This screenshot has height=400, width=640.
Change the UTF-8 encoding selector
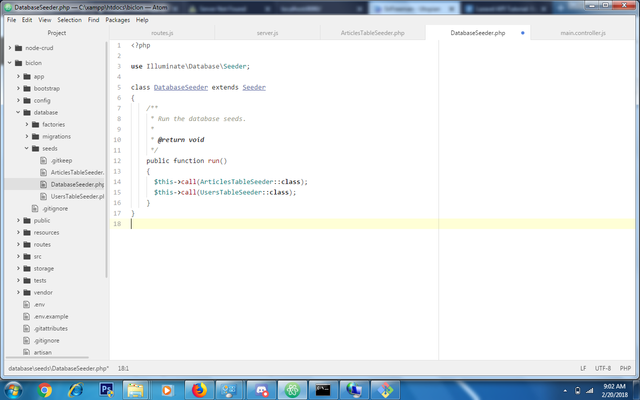tap(603, 368)
